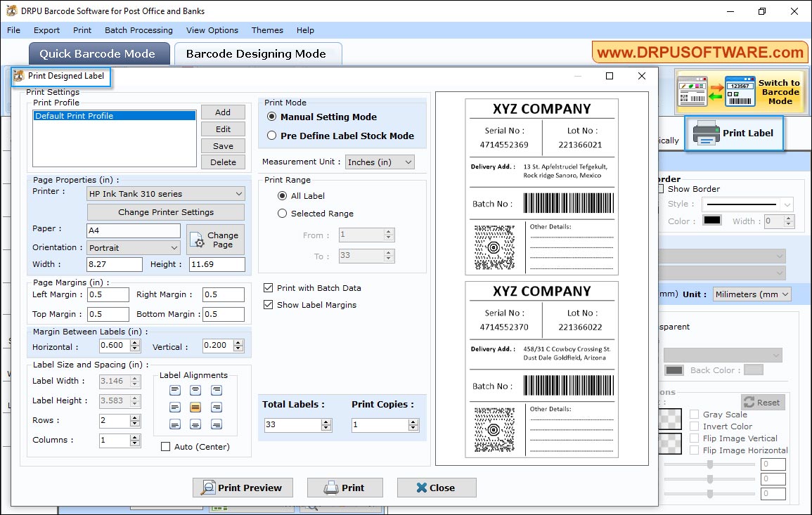Screen dimensions: 812x515
Task: Switch to the Barcode Designing Mode tab
Action: pos(257,53)
